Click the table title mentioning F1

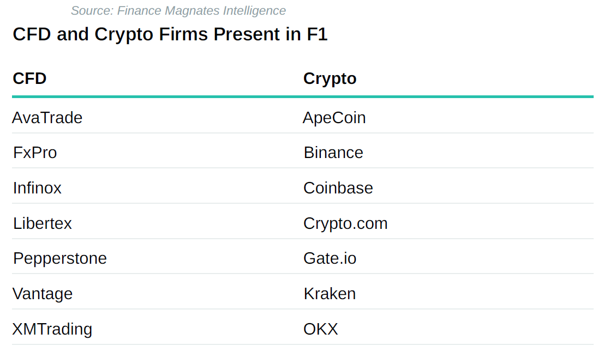[x=170, y=34]
